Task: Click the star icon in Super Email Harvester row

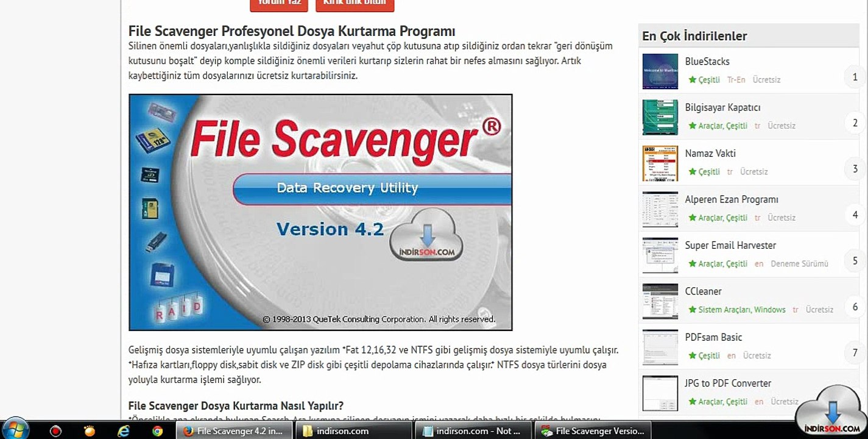Action: tap(692, 264)
